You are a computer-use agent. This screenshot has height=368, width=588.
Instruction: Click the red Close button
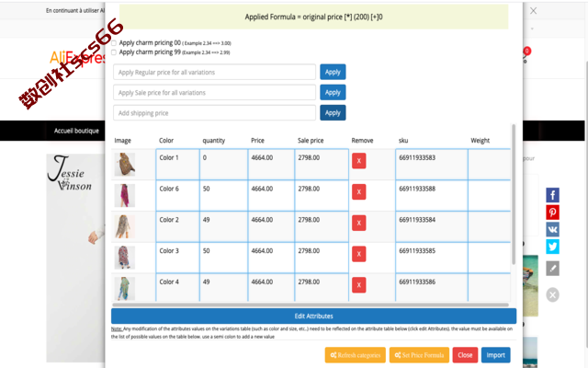coord(465,355)
